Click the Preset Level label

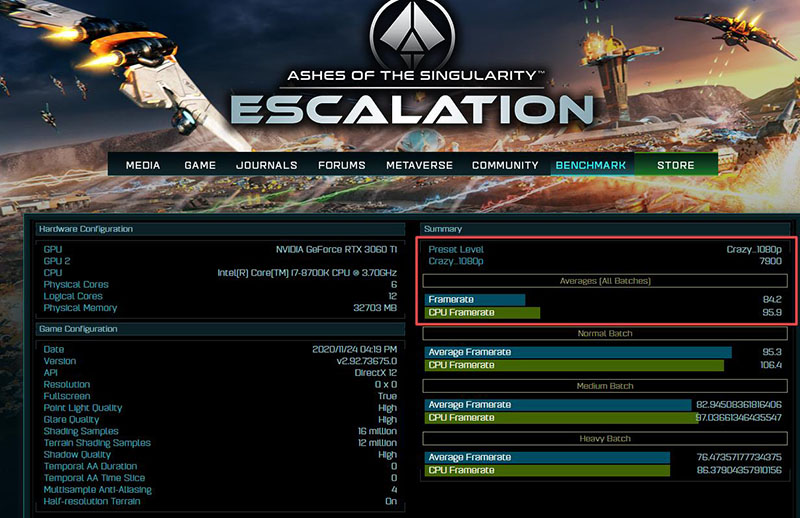456,250
